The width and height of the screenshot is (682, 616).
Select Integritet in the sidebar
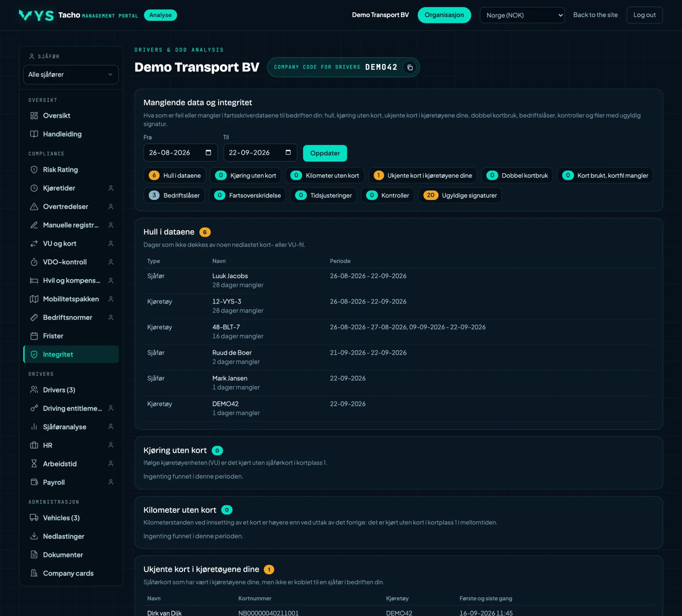(71, 354)
